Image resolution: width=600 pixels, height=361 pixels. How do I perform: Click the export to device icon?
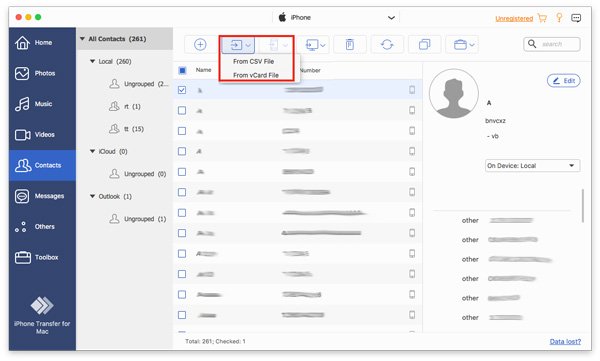273,45
